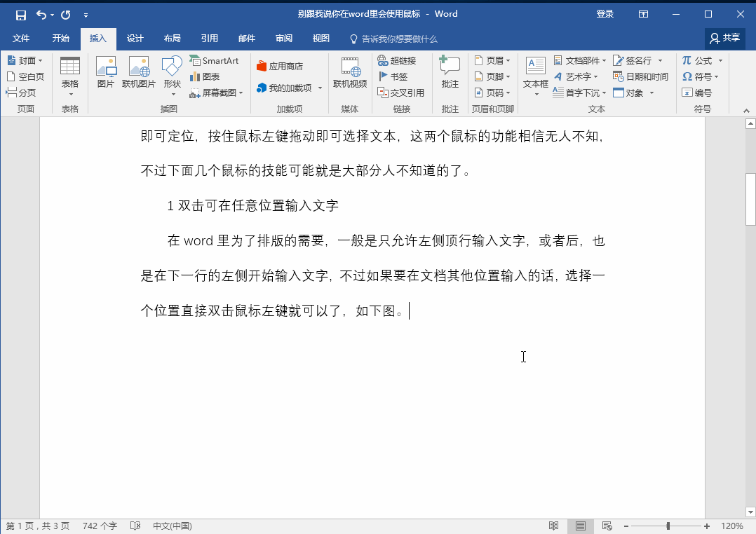Insert a picture with the 图片 icon
756x534 pixels.
[106, 72]
